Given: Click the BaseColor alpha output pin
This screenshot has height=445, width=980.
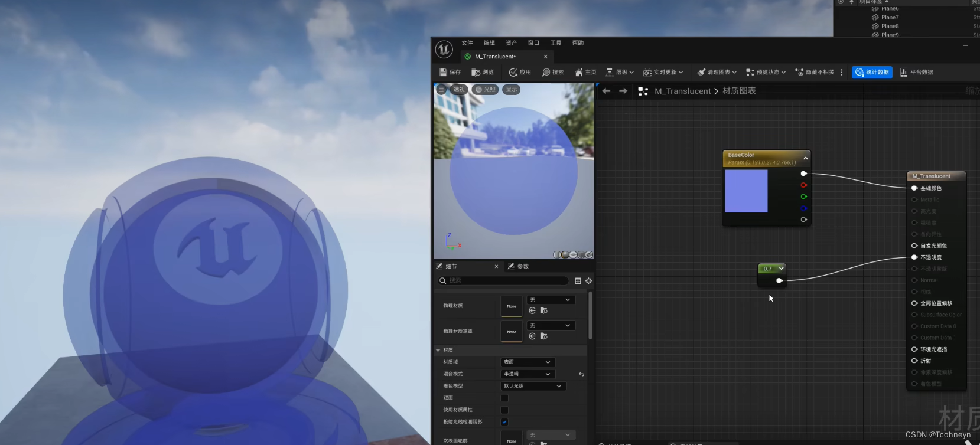Looking at the screenshot, I should pyautogui.click(x=803, y=220).
